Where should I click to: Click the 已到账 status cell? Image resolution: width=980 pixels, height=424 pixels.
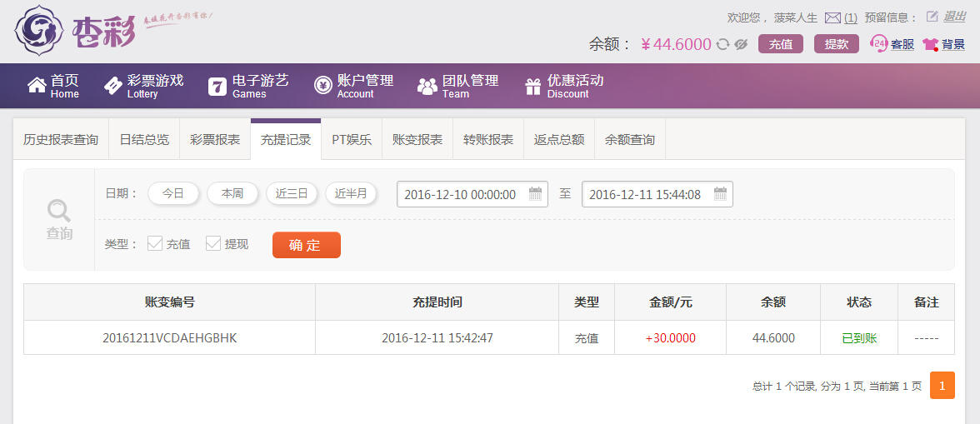tap(859, 338)
